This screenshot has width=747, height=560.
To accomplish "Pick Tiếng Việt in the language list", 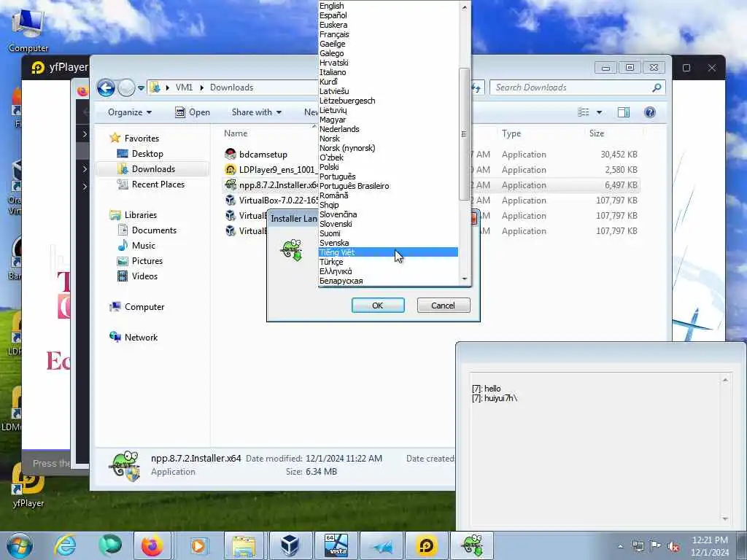I will click(x=388, y=252).
